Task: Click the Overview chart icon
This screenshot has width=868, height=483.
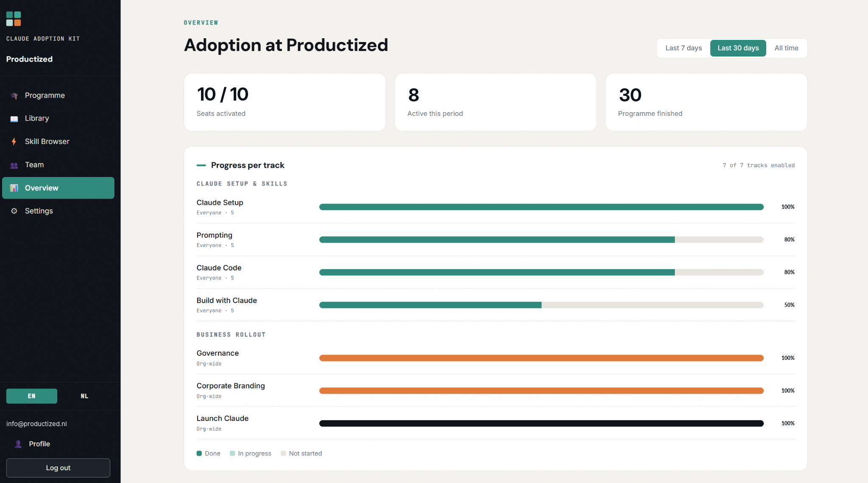Action: (14, 188)
